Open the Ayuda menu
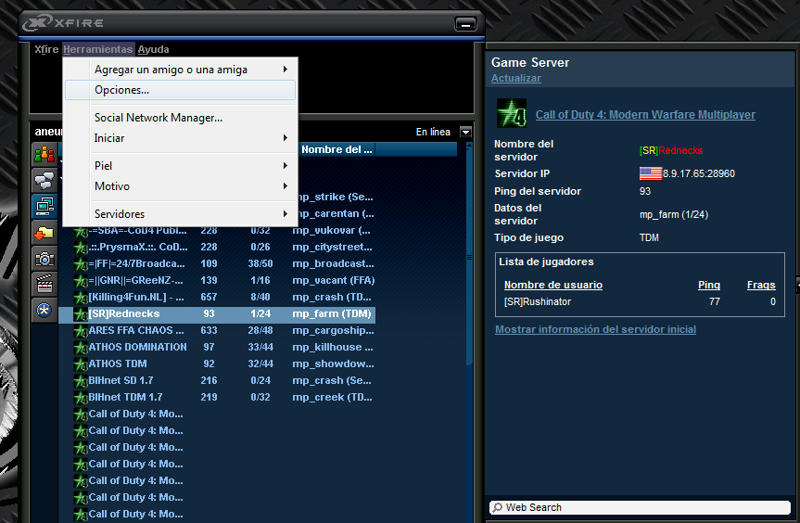The width and height of the screenshot is (800, 523). [153, 49]
